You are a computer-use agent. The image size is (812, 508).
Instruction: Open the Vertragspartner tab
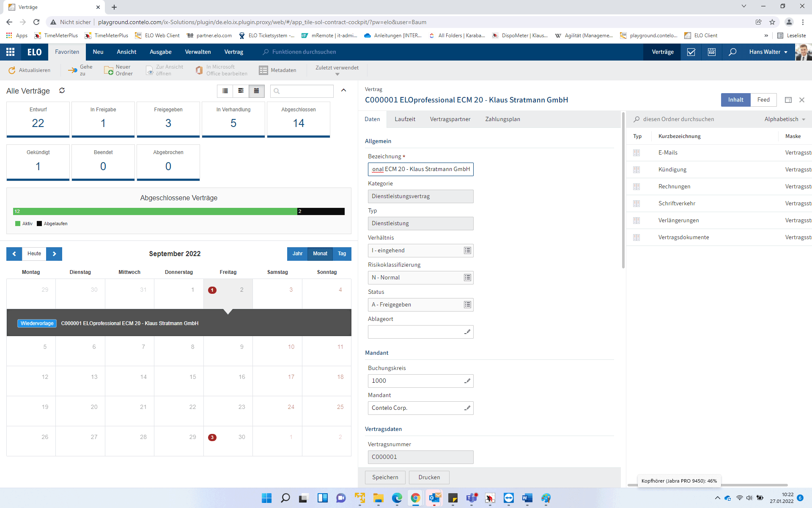[x=450, y=119]
